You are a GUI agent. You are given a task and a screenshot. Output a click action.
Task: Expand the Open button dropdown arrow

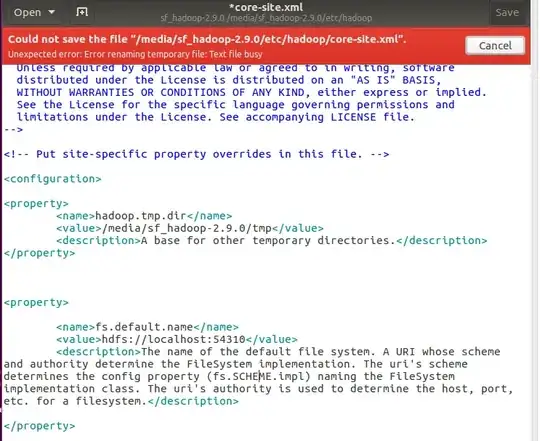click(x=52, y=12)
